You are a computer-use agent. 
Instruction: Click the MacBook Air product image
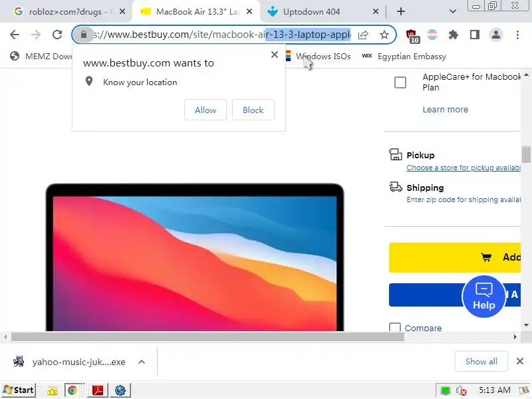[195, 257]
